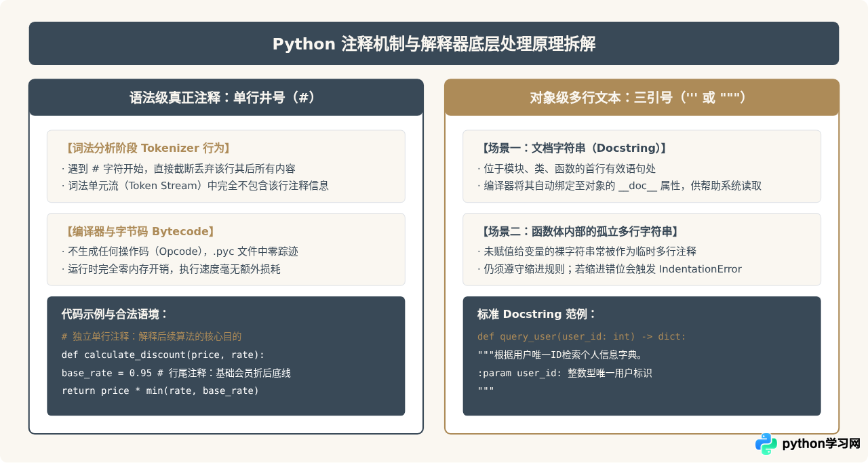
Task: Click the line ':param user_id: 整数型唯一用户标识'
Action: (x=564, y=373)
